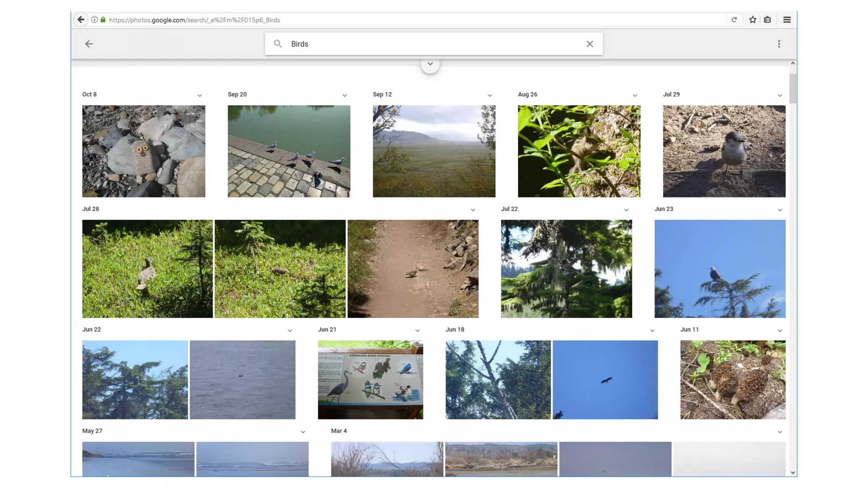Click the browser back arrow button

tap(81, 19)
